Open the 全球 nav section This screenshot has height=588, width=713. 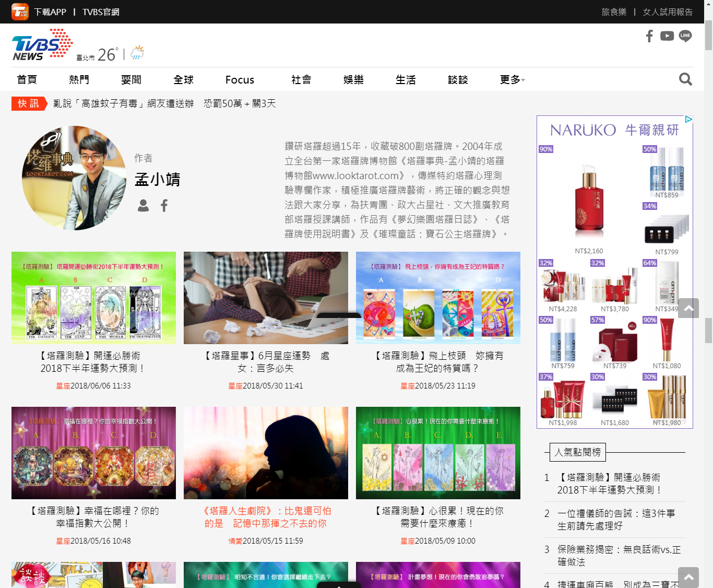(184, 80)
